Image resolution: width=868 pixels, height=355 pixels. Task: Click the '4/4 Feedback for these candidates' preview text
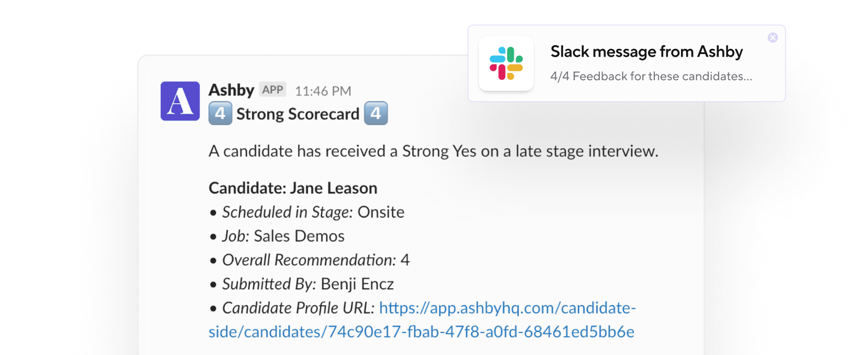[x=651, y=77]
